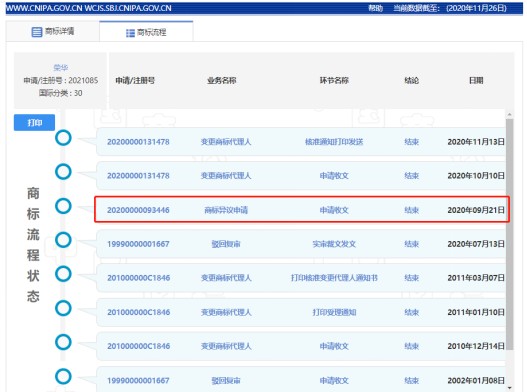This screenshot has width=527, height=392.
Task: Click the timeline circle beside 商标异议申请 row
Action: click(63, 206)
